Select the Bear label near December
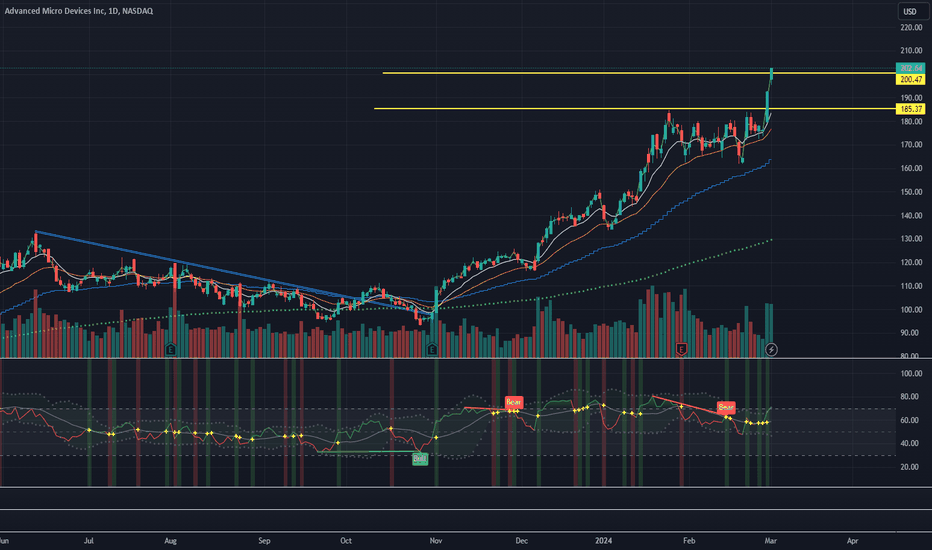932x550 pixels. [514, 403]
